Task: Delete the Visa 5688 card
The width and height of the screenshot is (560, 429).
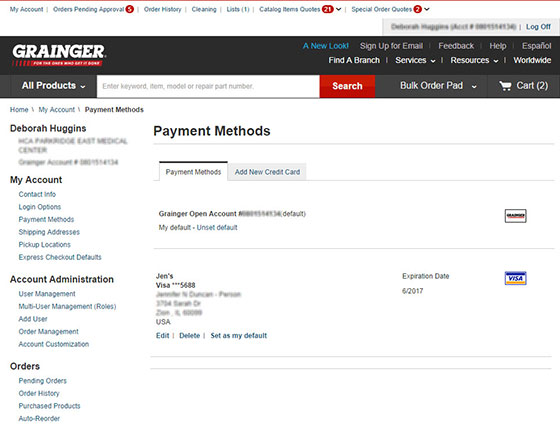Action: click(190, 336)
